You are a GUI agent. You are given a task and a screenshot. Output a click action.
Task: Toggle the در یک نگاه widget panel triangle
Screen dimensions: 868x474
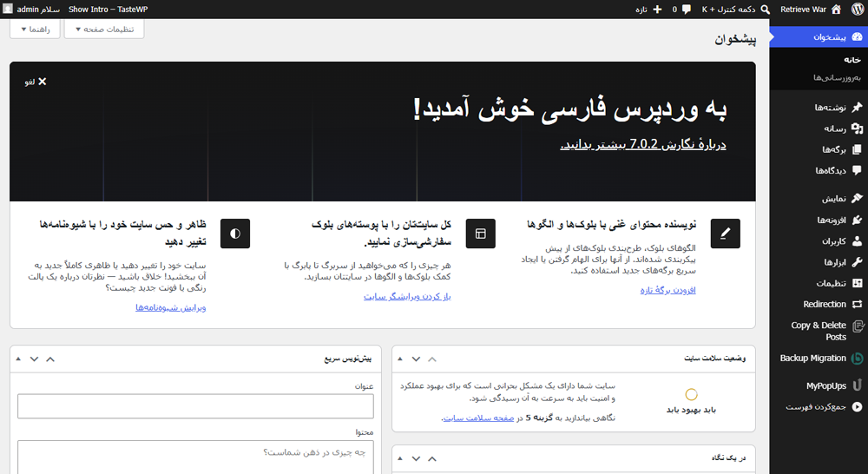click(400, 458)
